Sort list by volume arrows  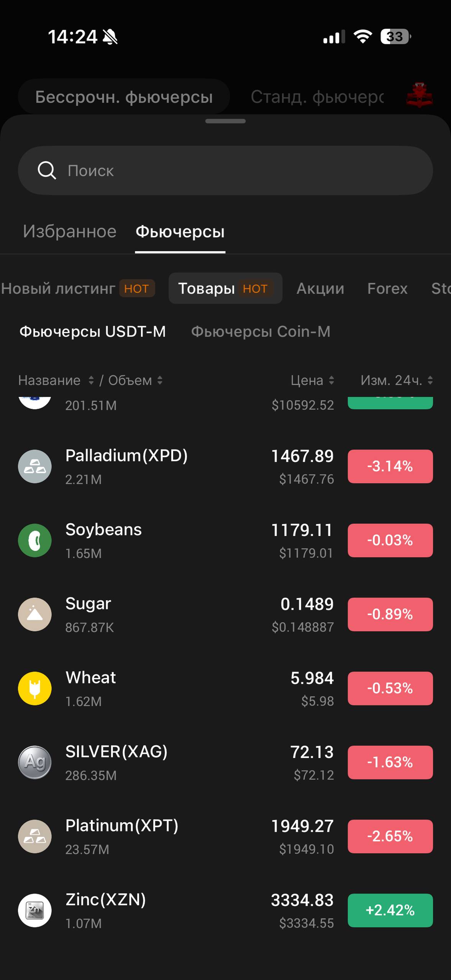tap(160, 380)
